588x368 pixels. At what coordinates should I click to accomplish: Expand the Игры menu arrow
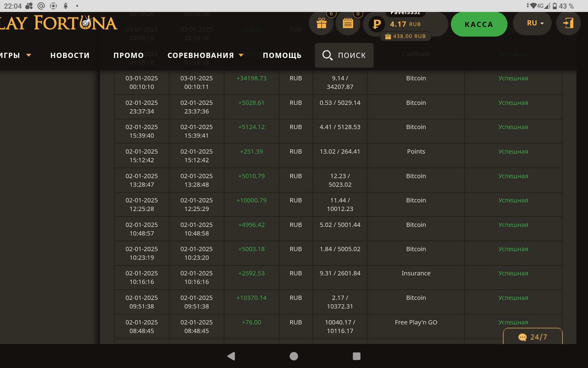pyautogui.click(x=29, y=55)
